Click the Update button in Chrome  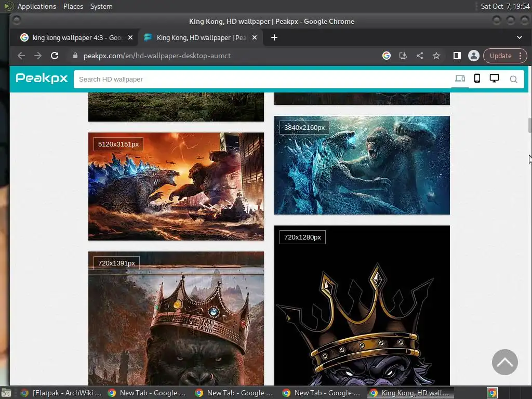click(x=500, y=56)
